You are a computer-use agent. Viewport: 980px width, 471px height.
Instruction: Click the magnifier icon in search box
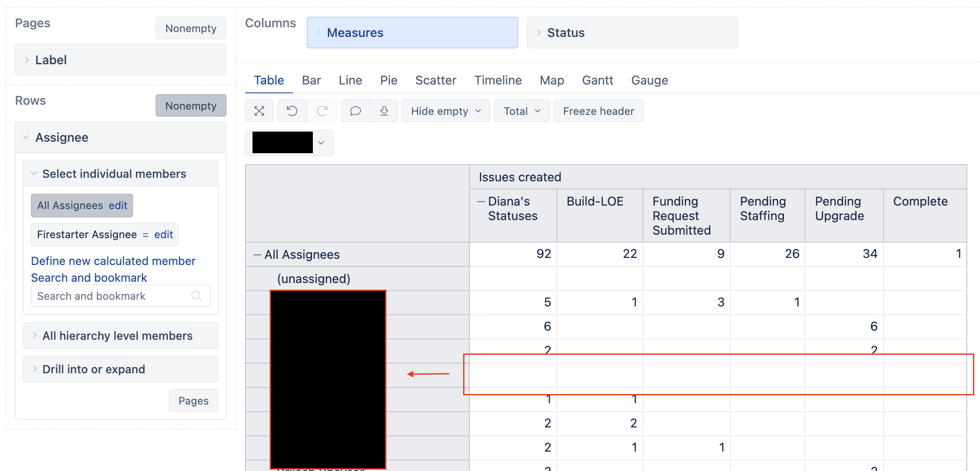[x=197, y=296]
